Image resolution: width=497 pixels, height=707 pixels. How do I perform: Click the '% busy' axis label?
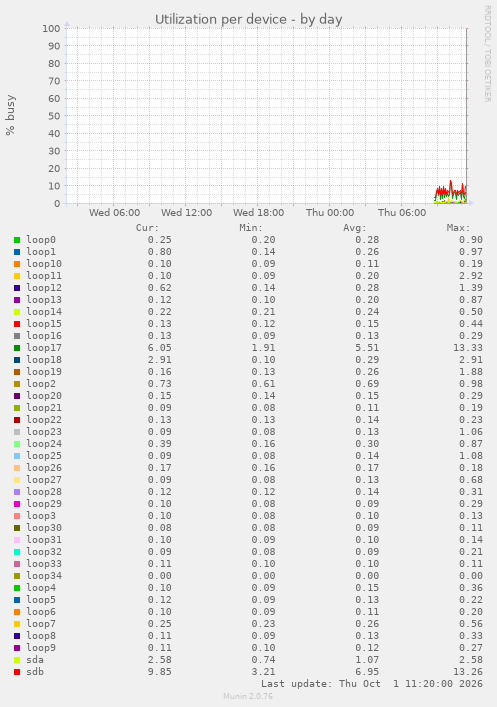[10, 115]
